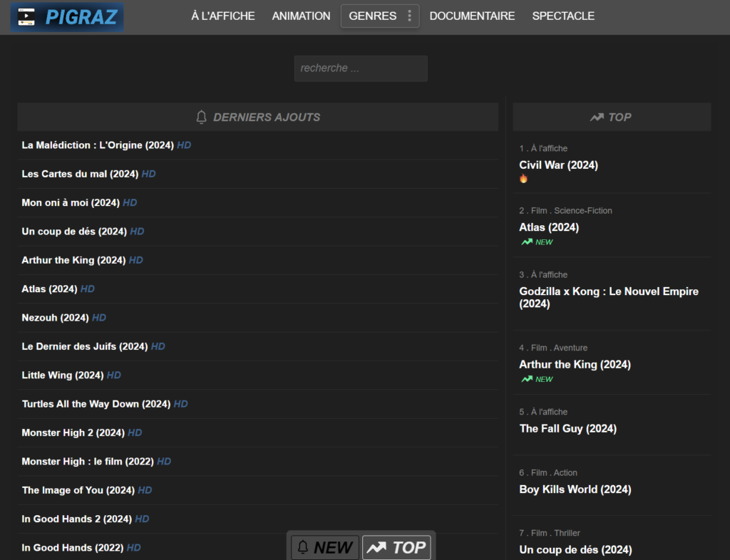This screenshot has height=560, width=730.
Task: Click the trending arrow icon beside TOP header
Action: 597,118
